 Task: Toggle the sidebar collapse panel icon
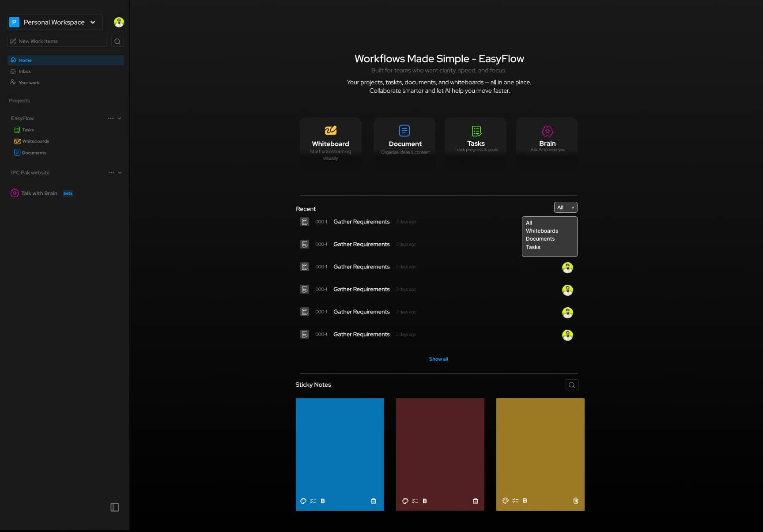115,507
